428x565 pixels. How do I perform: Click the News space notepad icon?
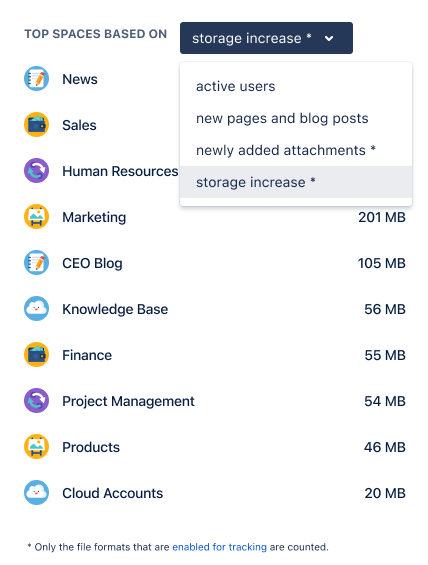click(x=36, y=79)
